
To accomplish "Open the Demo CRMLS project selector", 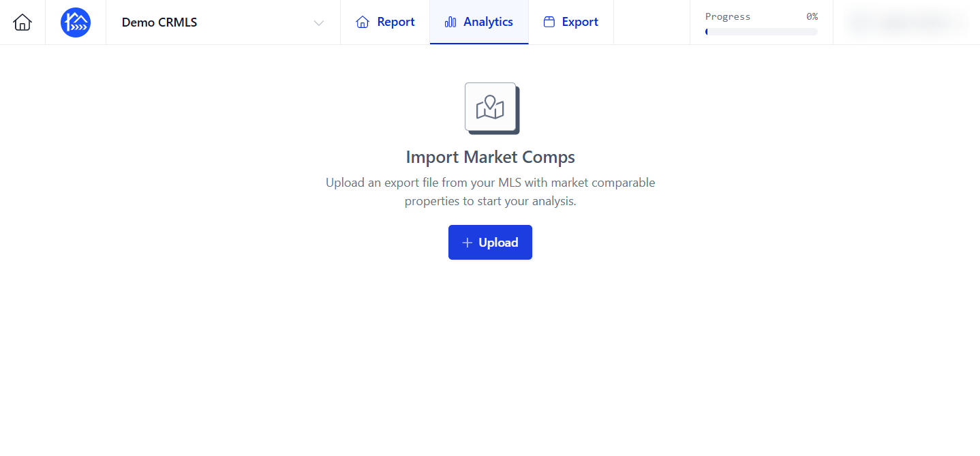I will pos(223,22).
